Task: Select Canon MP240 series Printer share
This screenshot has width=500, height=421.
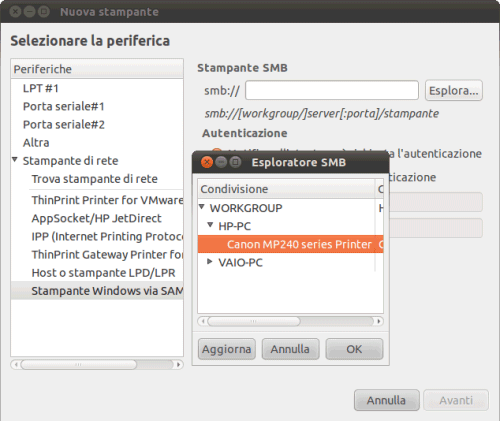Action: pos(290,244)
